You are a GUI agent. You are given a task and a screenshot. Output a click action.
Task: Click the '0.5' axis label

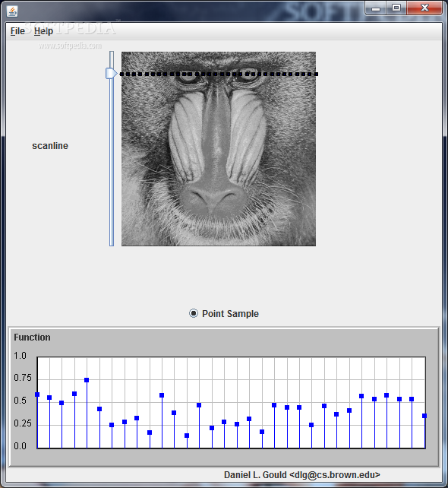click(21, 401)
